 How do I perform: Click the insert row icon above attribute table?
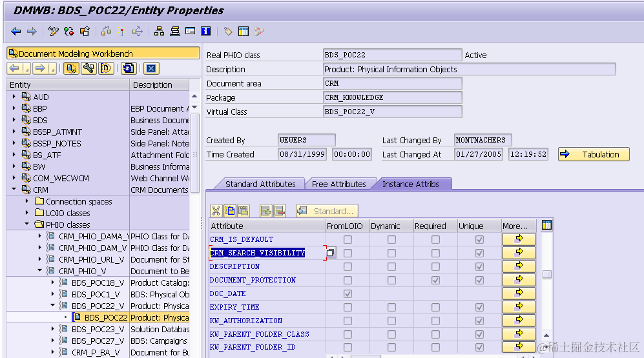click(x=266, y=211)
